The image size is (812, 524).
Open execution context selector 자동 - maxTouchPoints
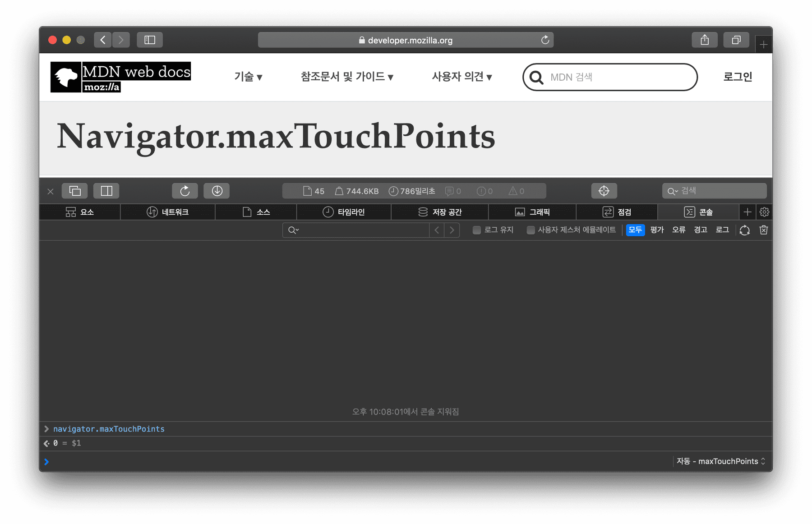tap(720, 461)
